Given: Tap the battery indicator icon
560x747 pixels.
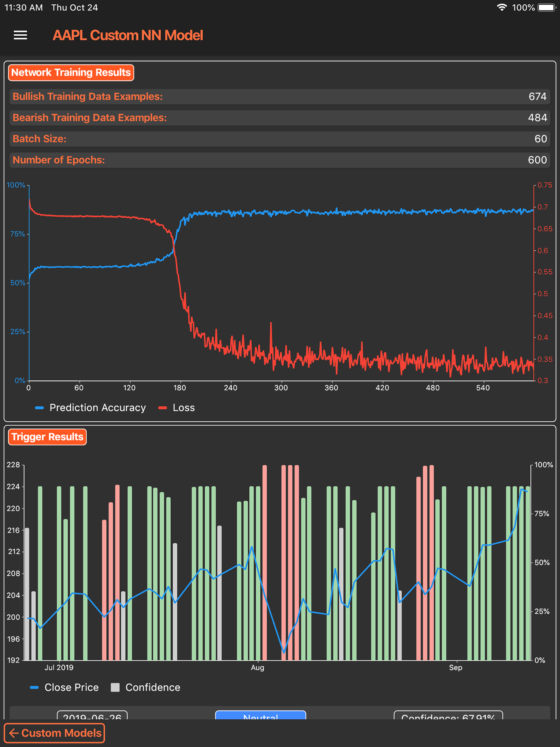Looking at the screenshot, I should (546, 7).
